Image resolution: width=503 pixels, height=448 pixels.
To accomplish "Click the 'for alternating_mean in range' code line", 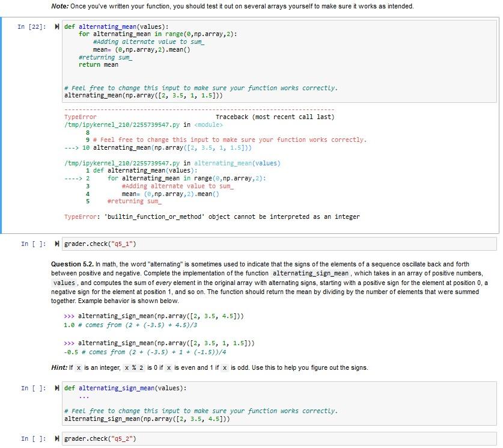I will (157, 34).
